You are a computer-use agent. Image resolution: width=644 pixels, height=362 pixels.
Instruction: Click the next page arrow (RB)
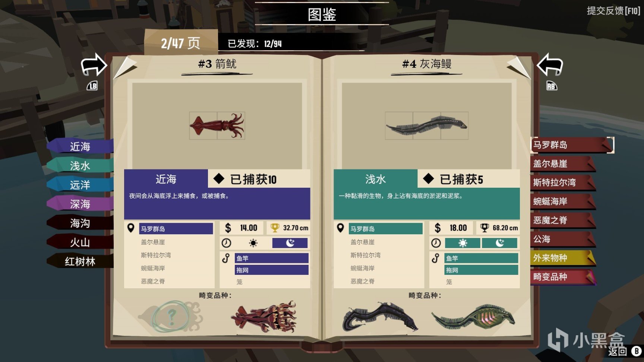tap(550, 66)
